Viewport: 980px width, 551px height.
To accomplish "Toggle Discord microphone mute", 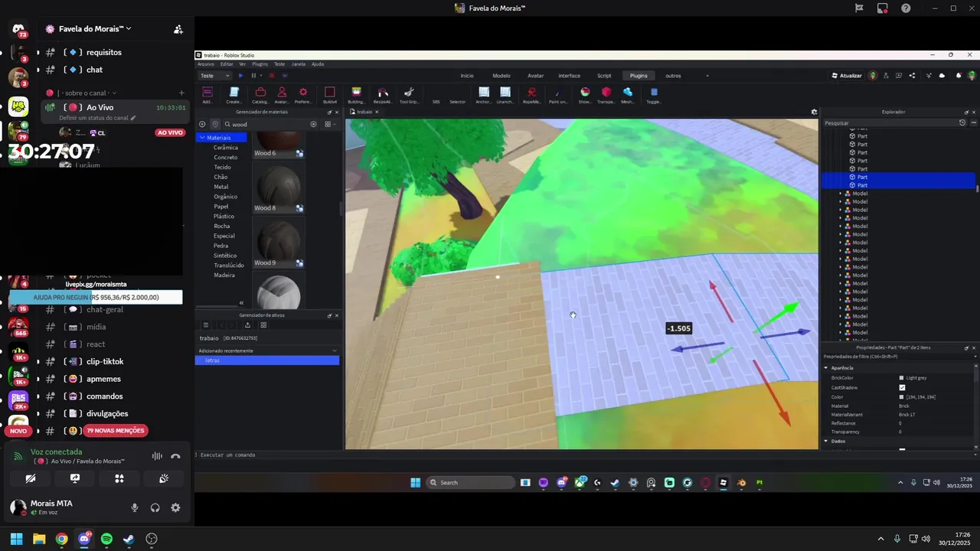I will click(135, 507).
